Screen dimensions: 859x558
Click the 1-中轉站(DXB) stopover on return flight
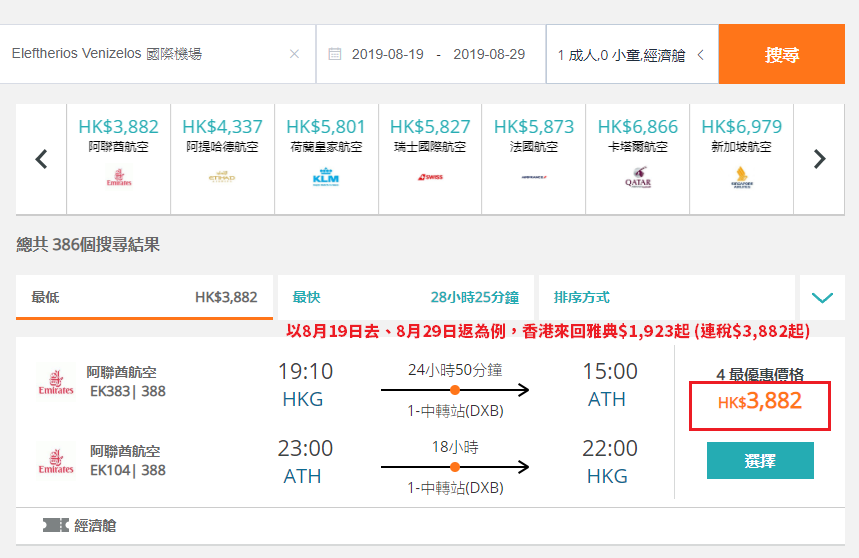pyautogui.click(x=455, y=487)
